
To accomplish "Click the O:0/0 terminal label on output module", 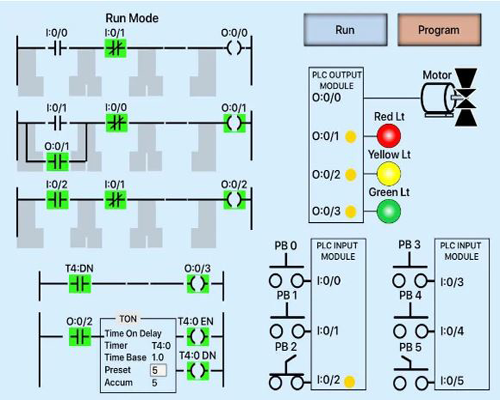I will [327, 98].
